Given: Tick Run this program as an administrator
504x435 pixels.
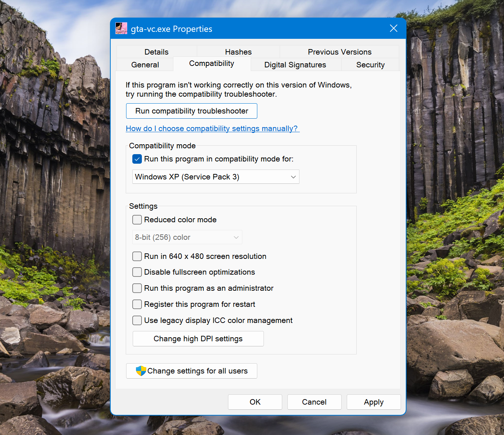Looking at the screenshot, I should pyautogui.click(x=137, y=288).
